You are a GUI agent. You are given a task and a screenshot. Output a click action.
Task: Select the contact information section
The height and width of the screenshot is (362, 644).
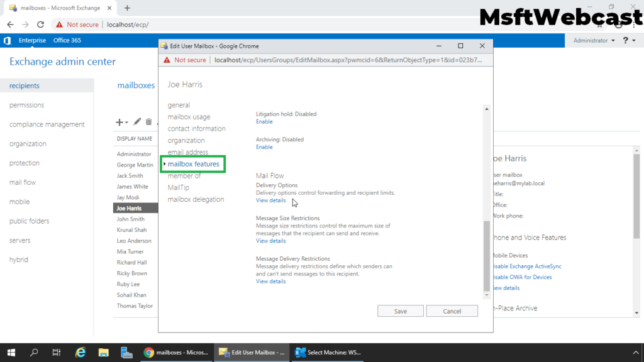pos(196,128)
